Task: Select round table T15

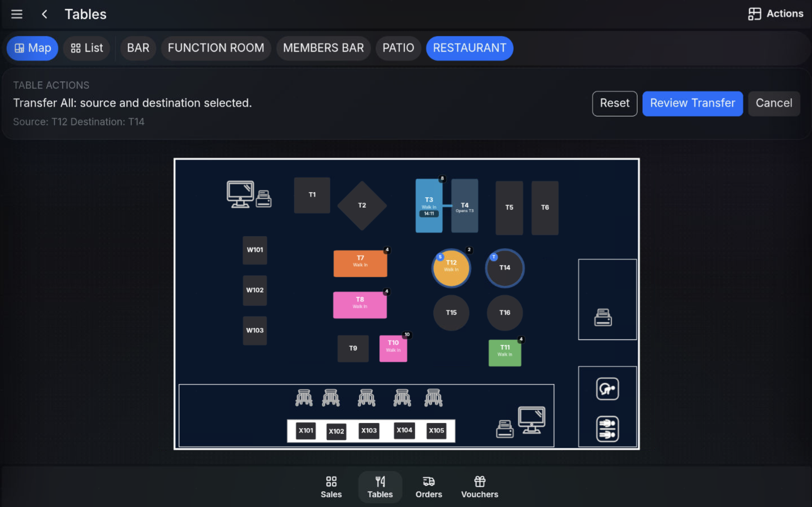Action: click(x=451, y=313)
